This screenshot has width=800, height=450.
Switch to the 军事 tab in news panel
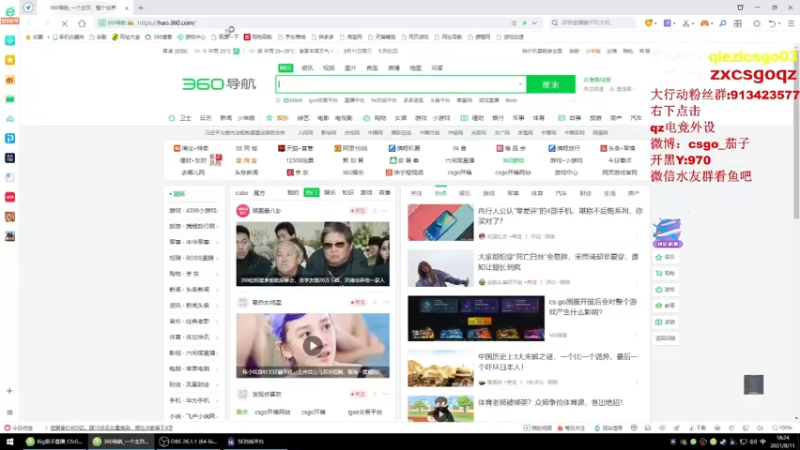pos(513,193)
